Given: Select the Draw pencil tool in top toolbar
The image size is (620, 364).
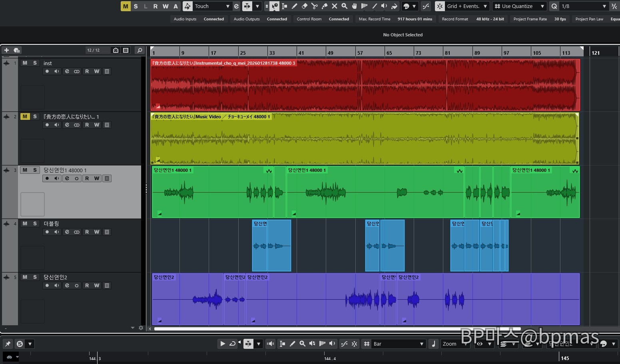Looking at the screenshot, I should [x=295, y=6].
